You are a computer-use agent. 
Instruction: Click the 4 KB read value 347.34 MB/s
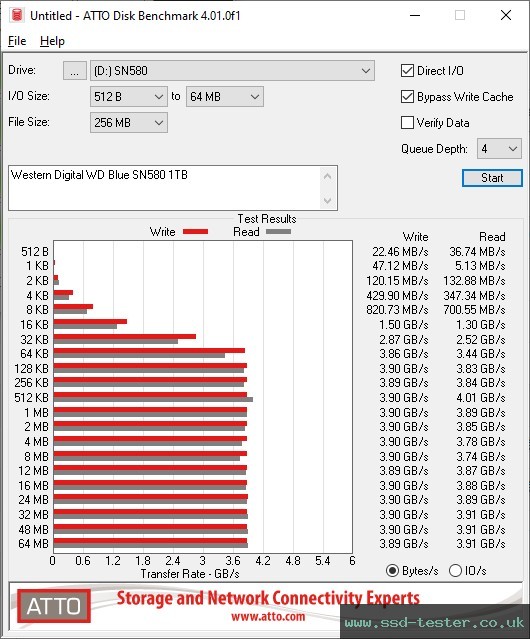(x=474, y=295)
